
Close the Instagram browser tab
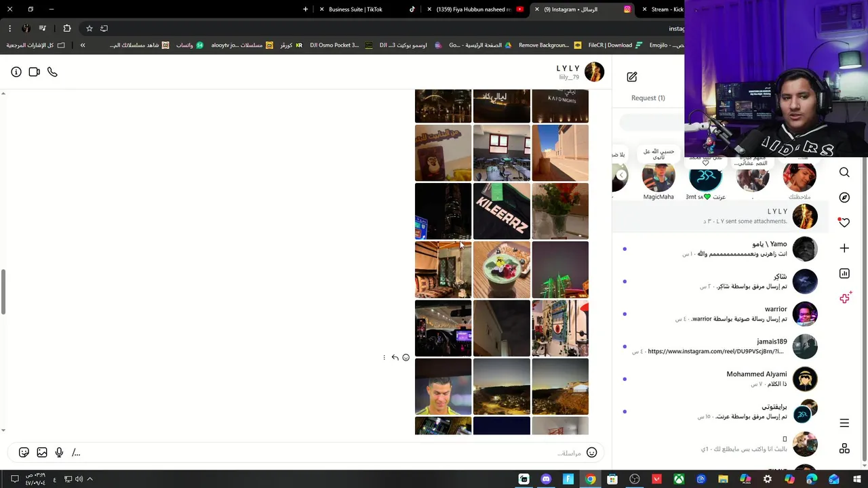click(536, 9)
